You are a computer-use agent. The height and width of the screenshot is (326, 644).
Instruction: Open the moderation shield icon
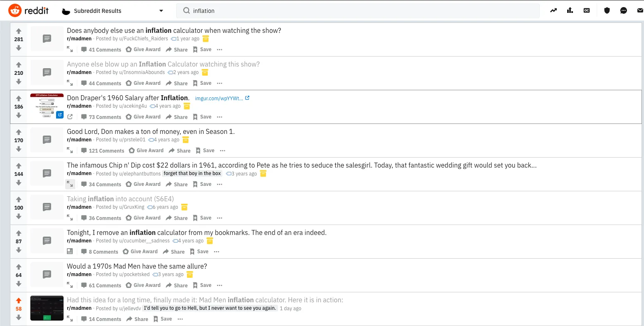[607, 11]
